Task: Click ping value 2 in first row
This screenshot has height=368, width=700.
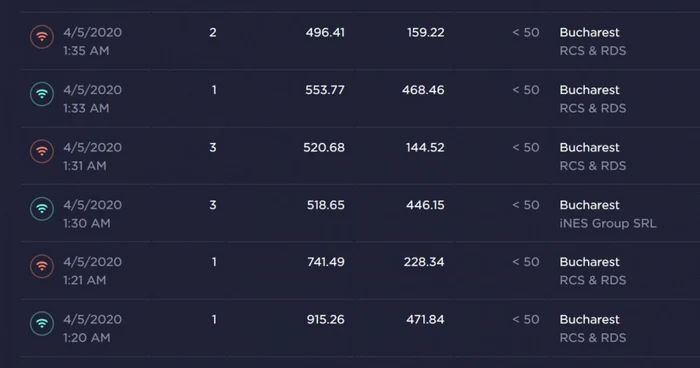Action: pyautogui.click(x=213, y=33)
